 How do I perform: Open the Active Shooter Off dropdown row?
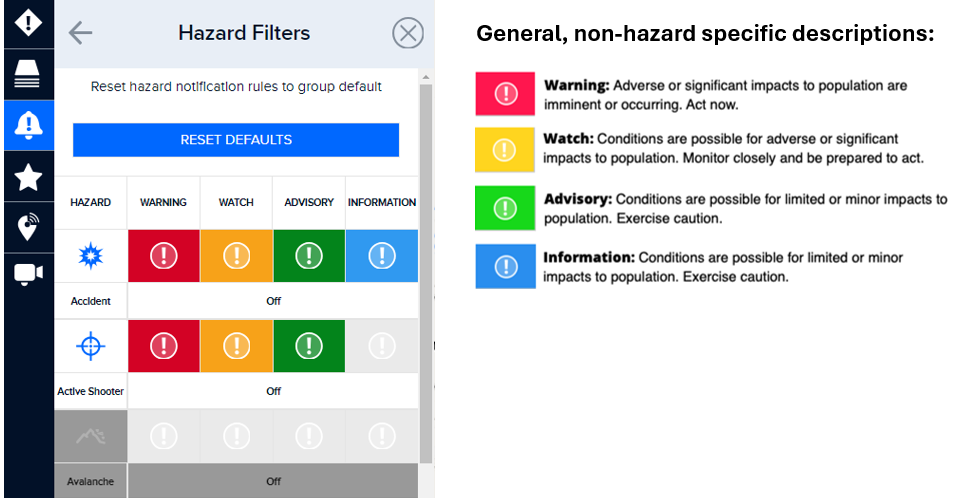point(273,391)
